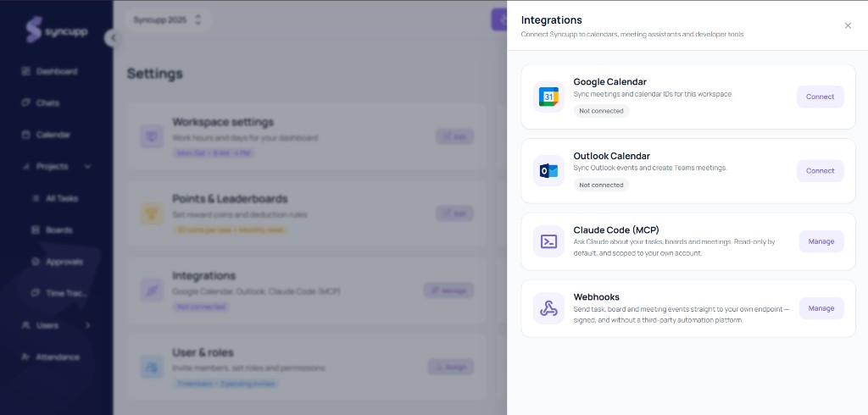Click the 'Outlook Calendar' card title

(612, 156)
